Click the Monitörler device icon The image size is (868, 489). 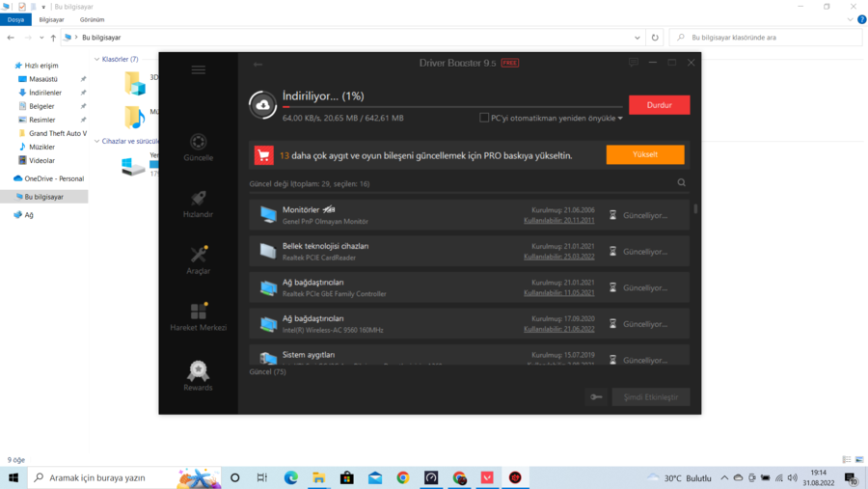coord(268,215)
